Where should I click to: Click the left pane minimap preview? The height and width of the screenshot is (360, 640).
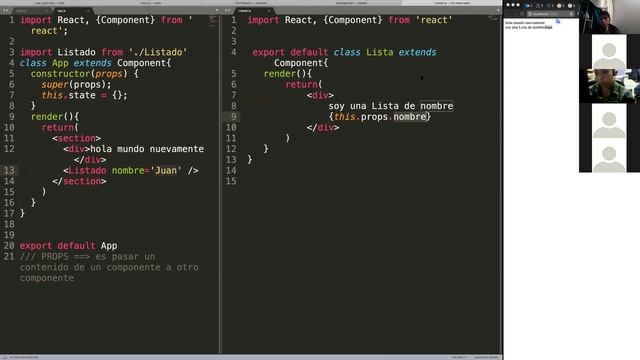213,21
